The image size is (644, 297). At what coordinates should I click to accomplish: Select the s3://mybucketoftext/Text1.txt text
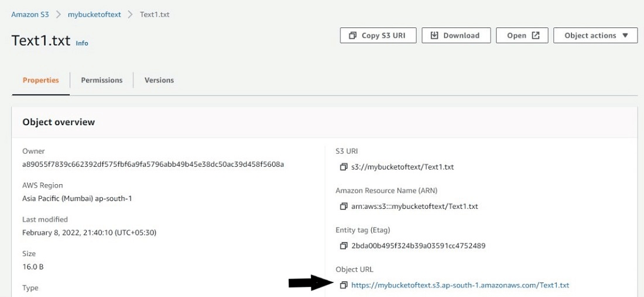click(x=403, y=167)
